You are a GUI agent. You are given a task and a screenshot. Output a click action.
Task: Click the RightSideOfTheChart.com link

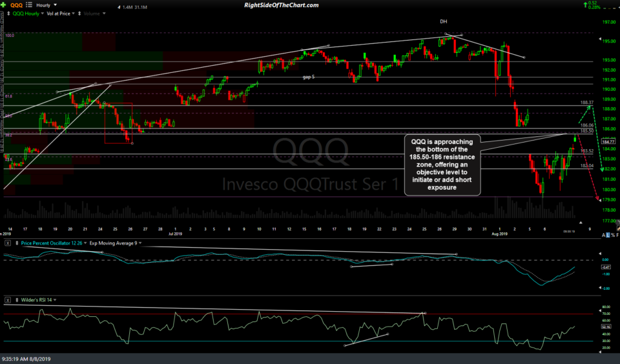pos(281,5)
